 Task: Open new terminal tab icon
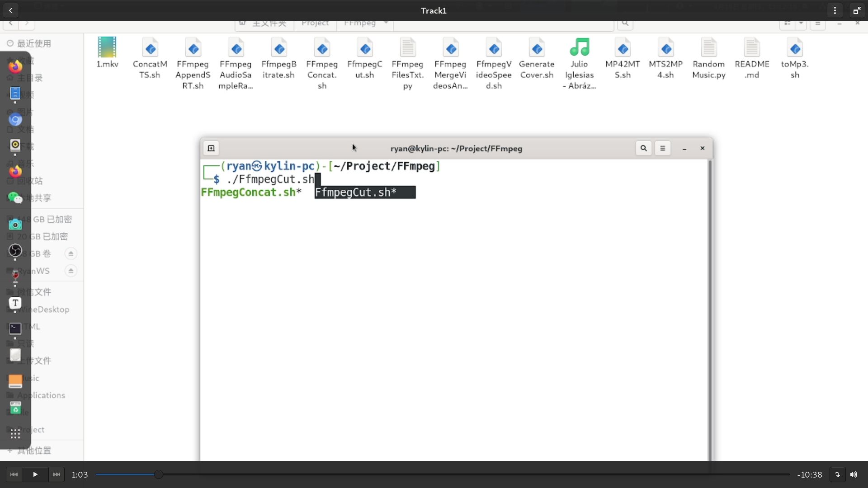[211, 148]
